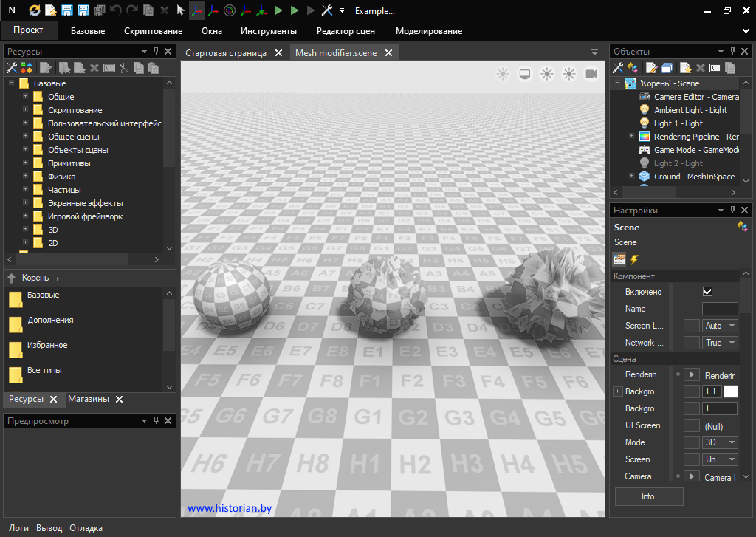Viewport: 756px width, 537px height.
Task: Click the refresh arrows icon in toolbar
Action: 35,10
